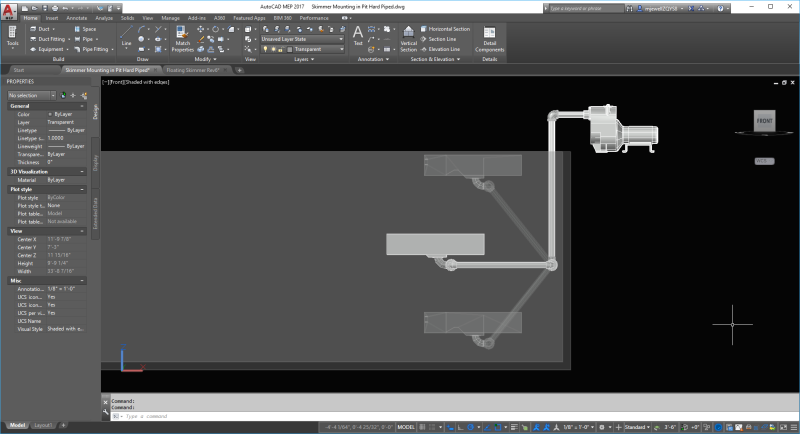
Task: Activate the Line drawing tool
Action: click(x=126, y=36)
